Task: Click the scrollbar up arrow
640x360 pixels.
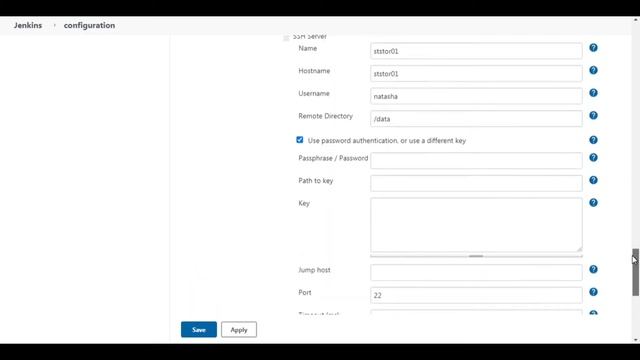Action: coord(636,19)
